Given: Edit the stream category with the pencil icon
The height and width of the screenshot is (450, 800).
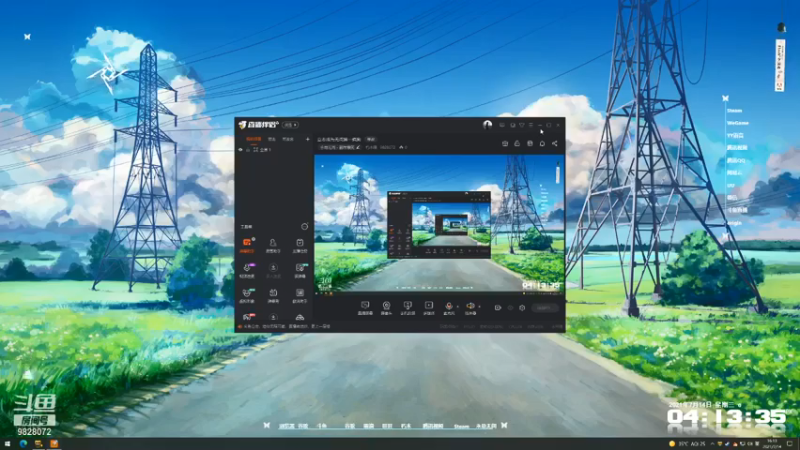Looking at the screenshot, I should pos(358,147).
